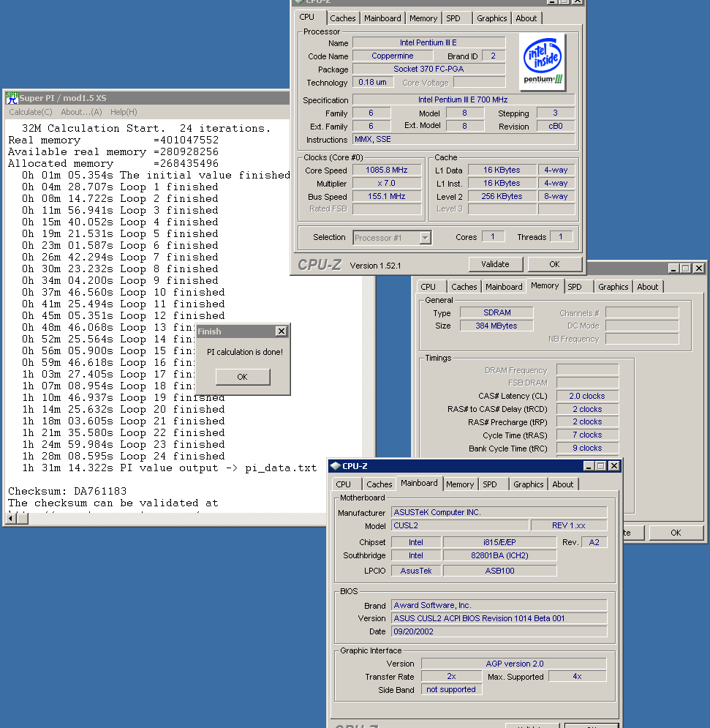Click the CAS# Latency 2.0 clocks value
Viewport: 710px width, 728px height.
(586, 396)
